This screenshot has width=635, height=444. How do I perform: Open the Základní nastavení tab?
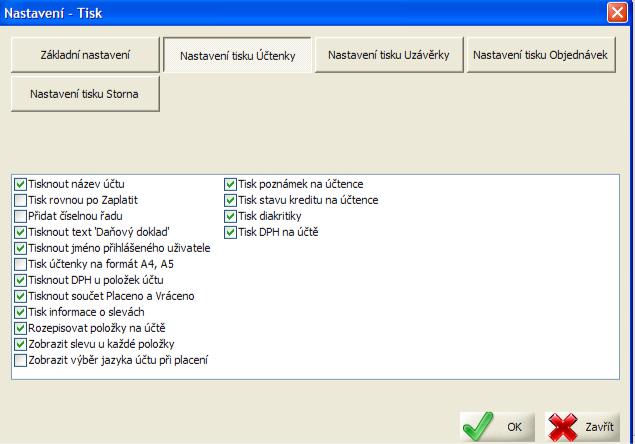[x=85, y=56]
